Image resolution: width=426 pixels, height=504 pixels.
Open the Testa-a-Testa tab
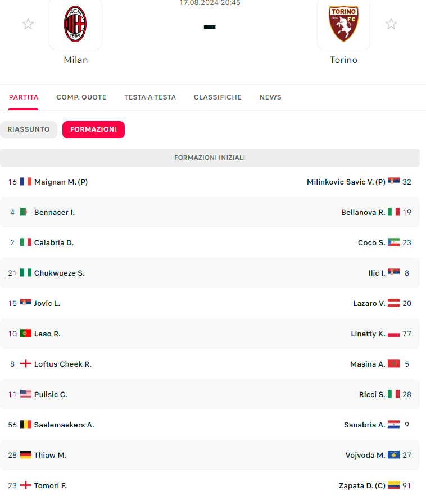click(150, 97)
